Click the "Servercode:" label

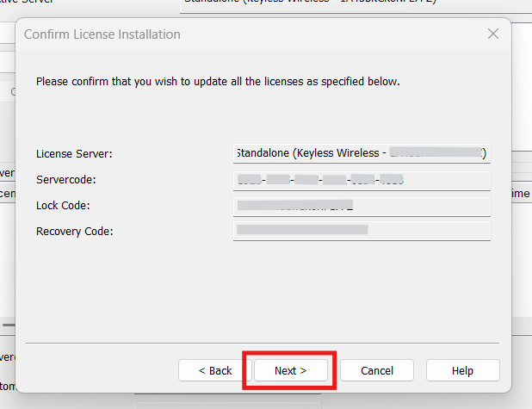65,180
